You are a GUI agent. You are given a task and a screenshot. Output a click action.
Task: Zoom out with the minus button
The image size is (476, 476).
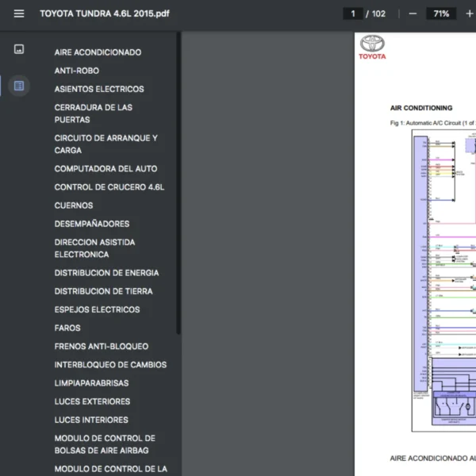(x=412, y=13)
